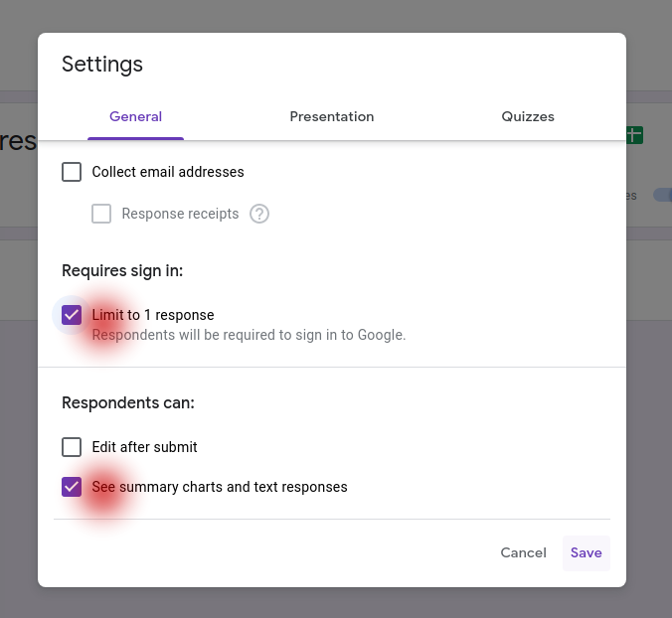Select the General tab
Viewport: 672px width, 618px height.
[x=135, y=116]
